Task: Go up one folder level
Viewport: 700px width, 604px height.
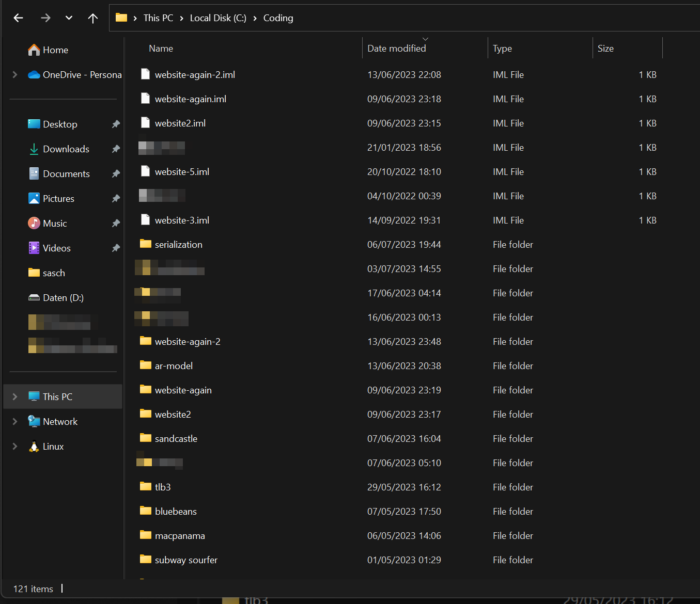Action: [x=92, y=18]
